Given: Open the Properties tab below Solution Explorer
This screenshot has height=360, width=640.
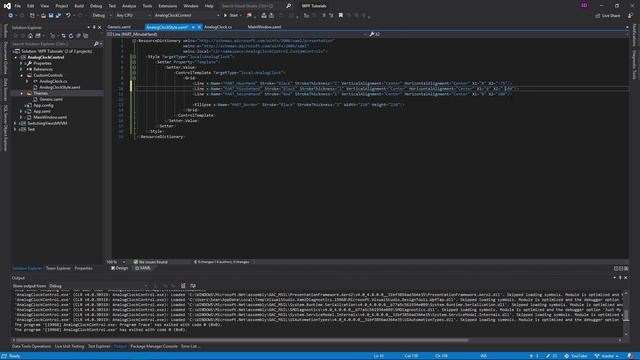Looking at the screenshot, I should click(83, 268).
